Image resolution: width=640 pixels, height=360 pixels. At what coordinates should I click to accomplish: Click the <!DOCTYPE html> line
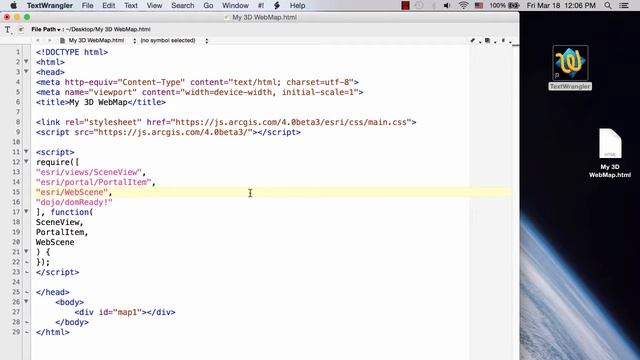[x=72, y=52]
